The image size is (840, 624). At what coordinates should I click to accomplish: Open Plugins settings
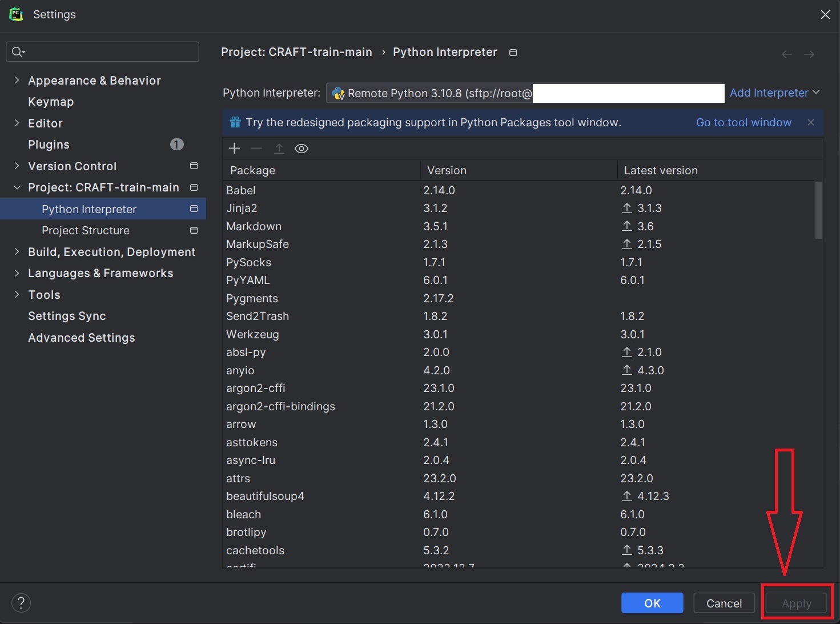[49, 145]
